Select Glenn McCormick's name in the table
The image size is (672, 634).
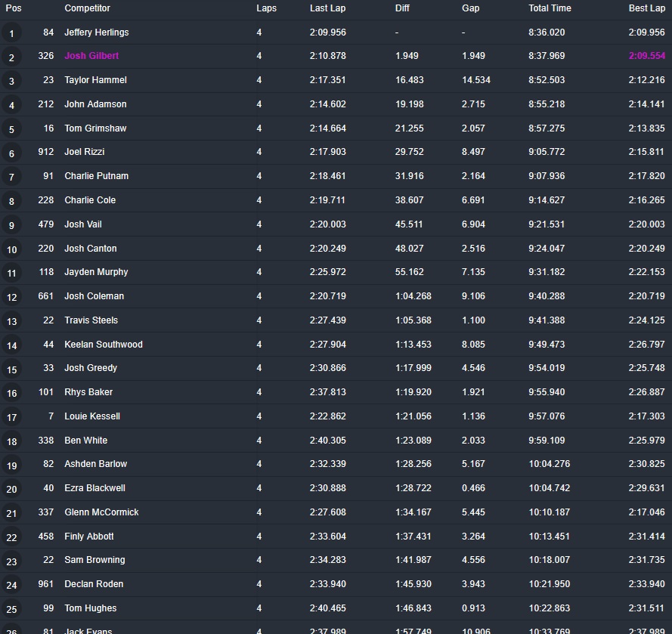pyautogui.click(x=101, y=512)
